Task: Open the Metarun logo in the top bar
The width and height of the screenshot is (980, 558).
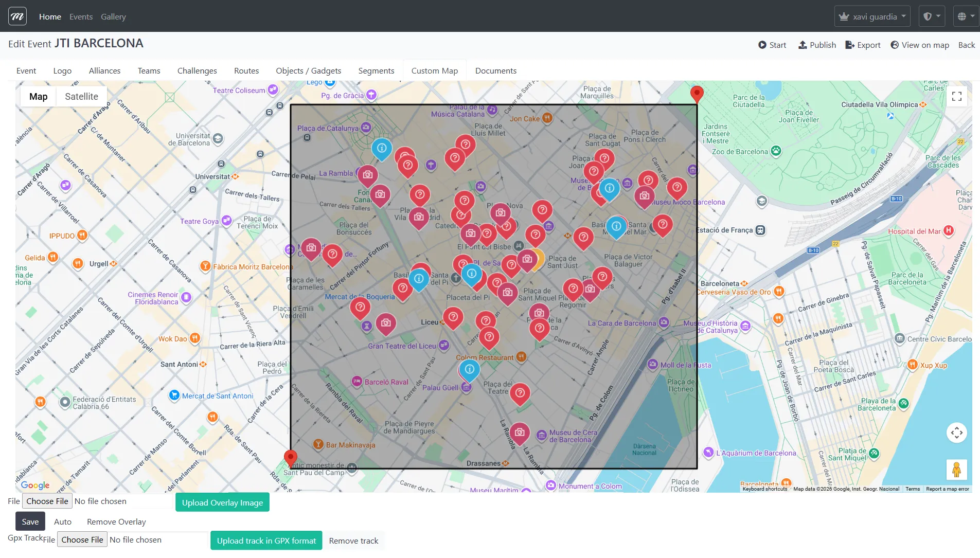Action: point(17,16)
